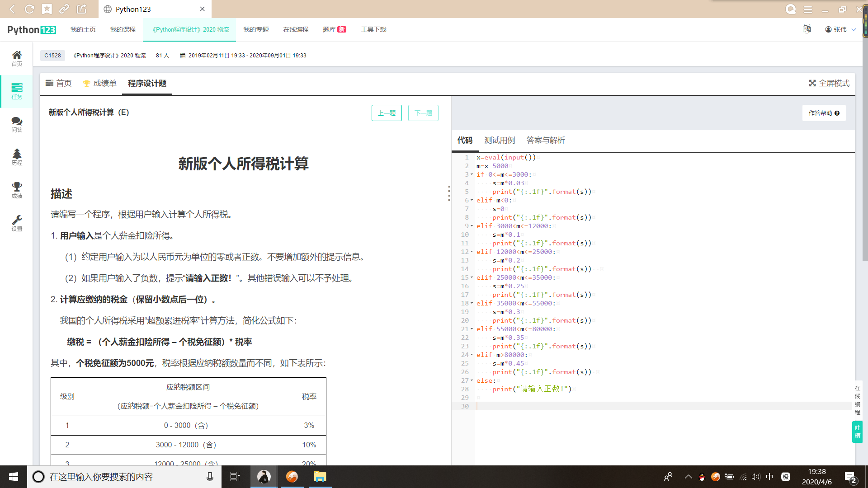868x488 pixels.
Task: Switch to the 测试用例 tab
Action: click(499, 140)
